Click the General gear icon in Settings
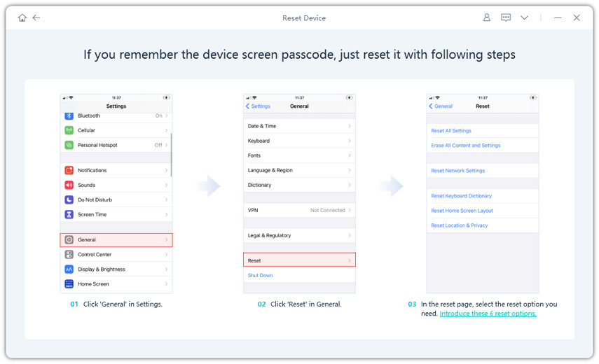The image size is (599, 364). pos(69,240)
